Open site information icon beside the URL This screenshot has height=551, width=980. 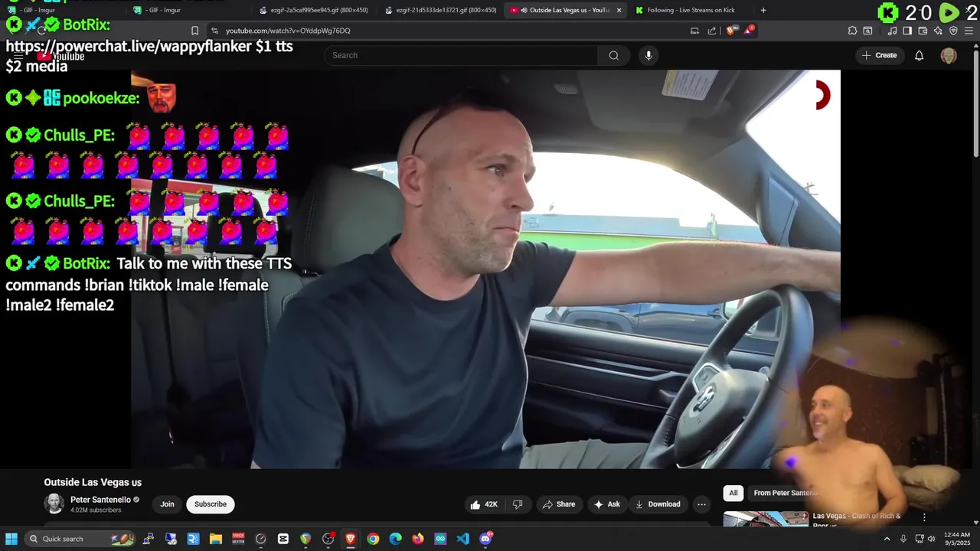click(214, 31)
